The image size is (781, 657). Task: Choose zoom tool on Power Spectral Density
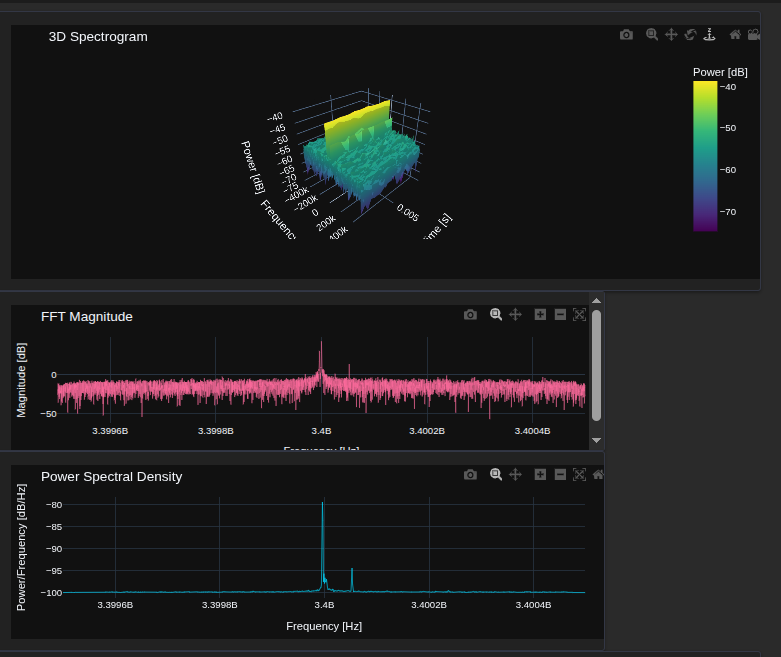[x=495, y=475]
